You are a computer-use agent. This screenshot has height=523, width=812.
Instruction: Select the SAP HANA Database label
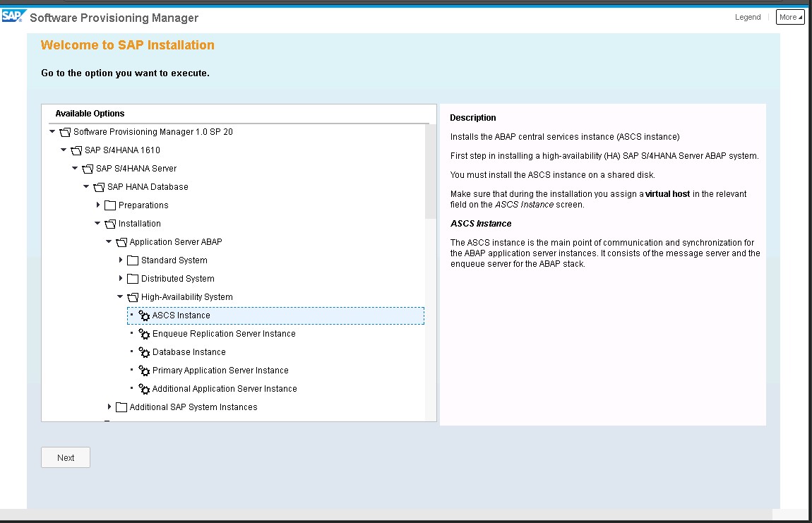(x=148, y=187)
